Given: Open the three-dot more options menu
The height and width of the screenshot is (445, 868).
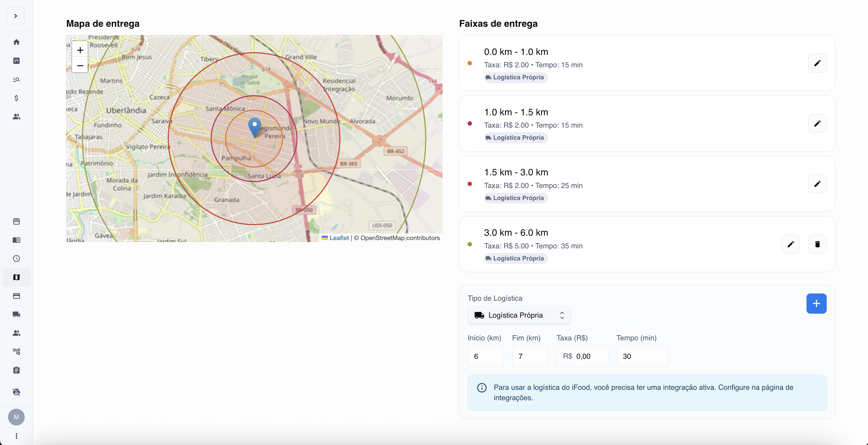Looking at the screenshot, I should (x=16, y=436).
